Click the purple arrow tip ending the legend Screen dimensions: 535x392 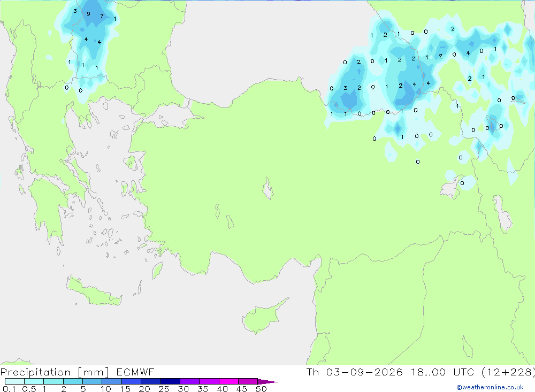(x=267, y=381)
